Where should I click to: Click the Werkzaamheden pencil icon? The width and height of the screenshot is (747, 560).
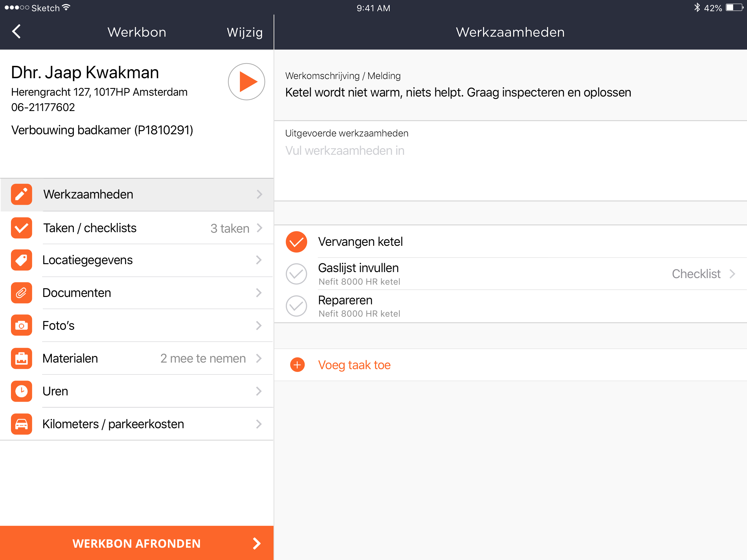(21, 194)
